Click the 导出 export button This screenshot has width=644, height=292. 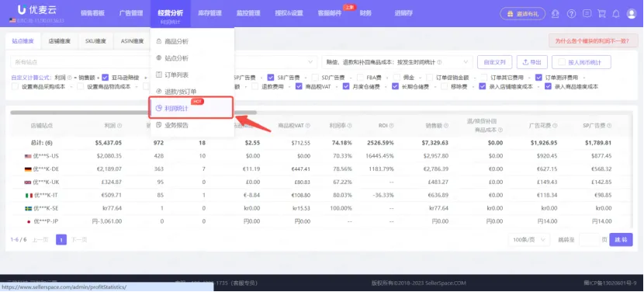[531, 62]
